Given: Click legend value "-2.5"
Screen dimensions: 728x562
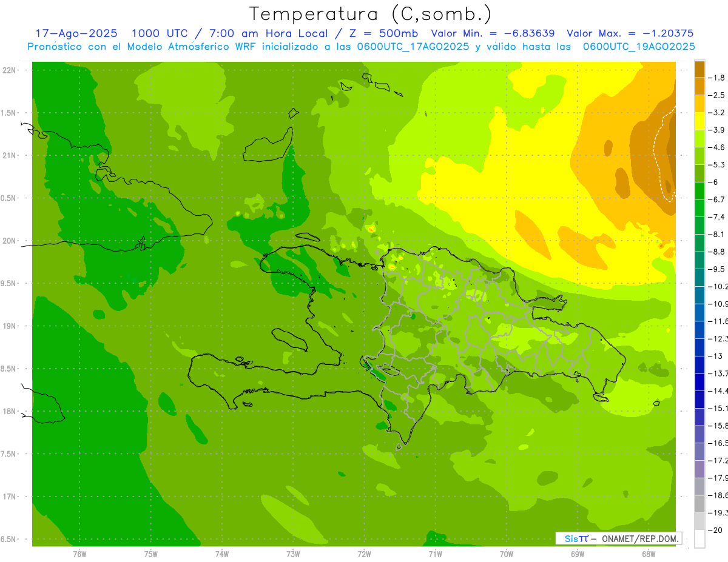Looking at the screenshot, I should point(717,95).
